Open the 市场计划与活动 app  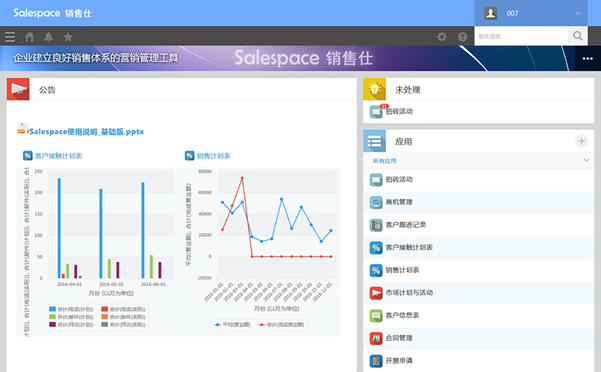pos(478,293)
